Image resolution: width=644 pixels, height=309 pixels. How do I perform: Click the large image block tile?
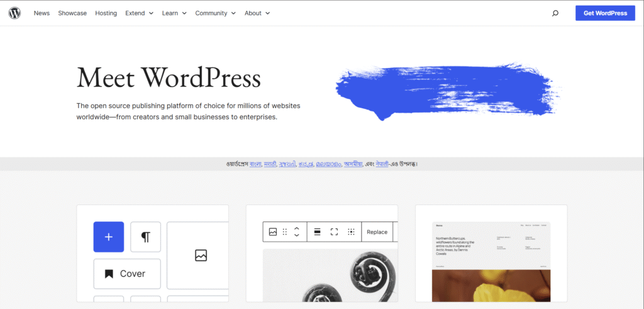200,255
